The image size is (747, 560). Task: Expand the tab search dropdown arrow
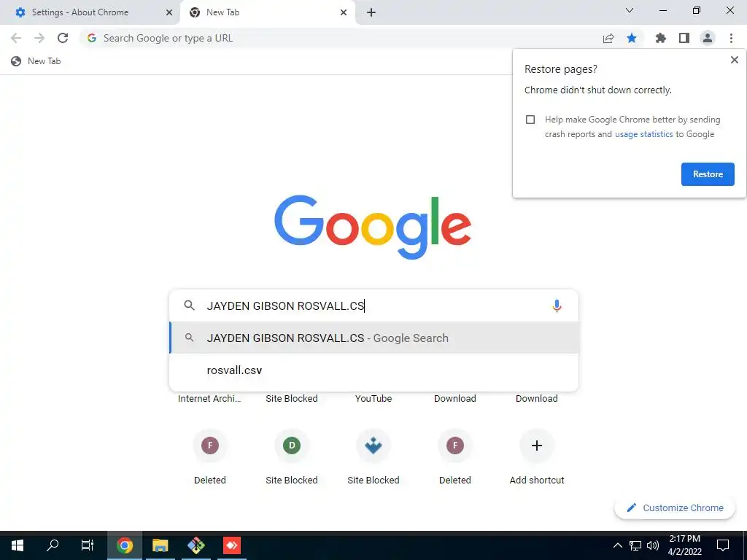tap(630, 10)
